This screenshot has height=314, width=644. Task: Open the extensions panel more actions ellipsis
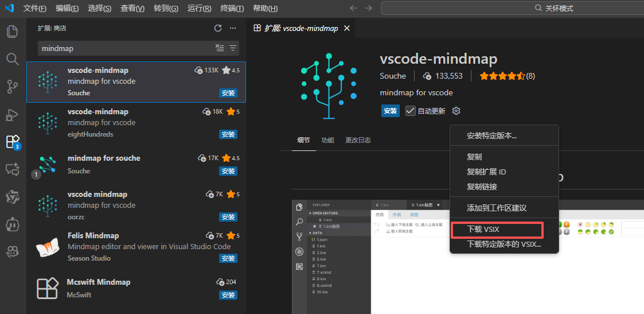[233, 28]
